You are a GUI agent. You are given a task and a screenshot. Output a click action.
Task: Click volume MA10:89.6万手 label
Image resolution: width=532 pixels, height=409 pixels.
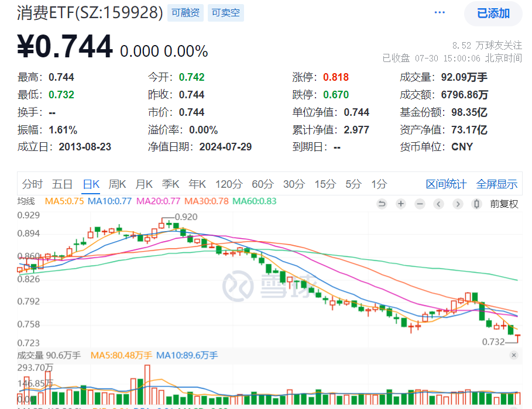187,355
